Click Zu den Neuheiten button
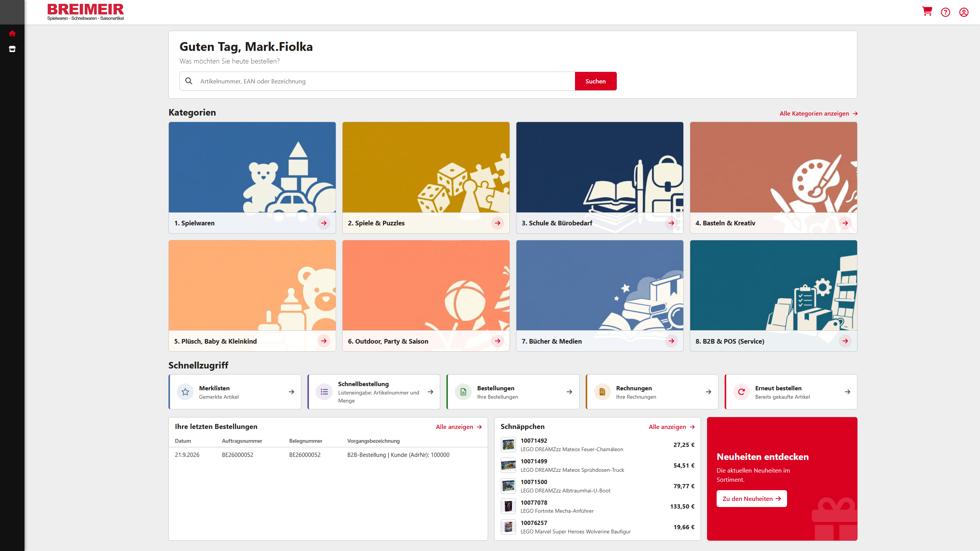The image size is (980, 551). point(751,499)
